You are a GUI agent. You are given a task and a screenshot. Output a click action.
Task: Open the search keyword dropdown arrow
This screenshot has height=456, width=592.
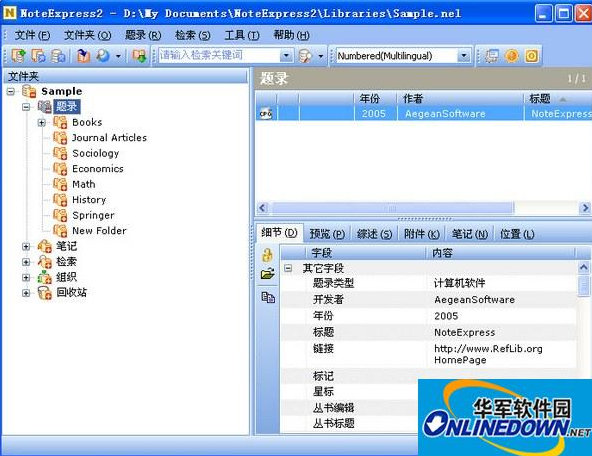pyautogui.click(x=287, y=55)
